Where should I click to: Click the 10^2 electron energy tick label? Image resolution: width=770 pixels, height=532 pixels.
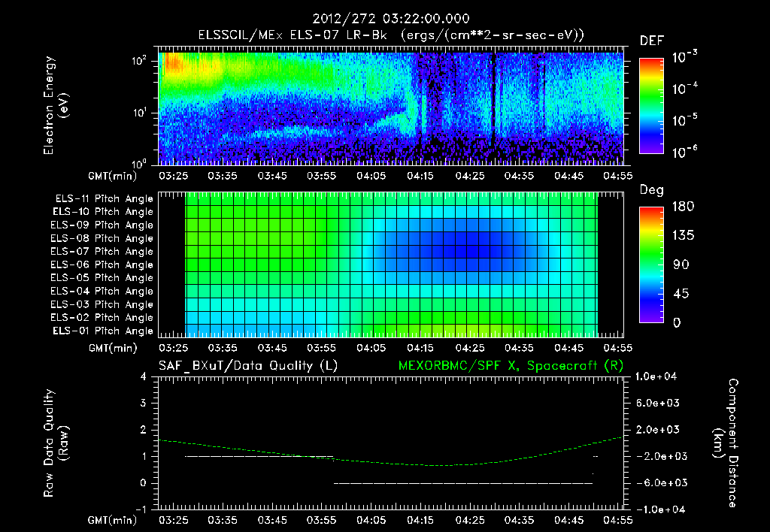139,61
